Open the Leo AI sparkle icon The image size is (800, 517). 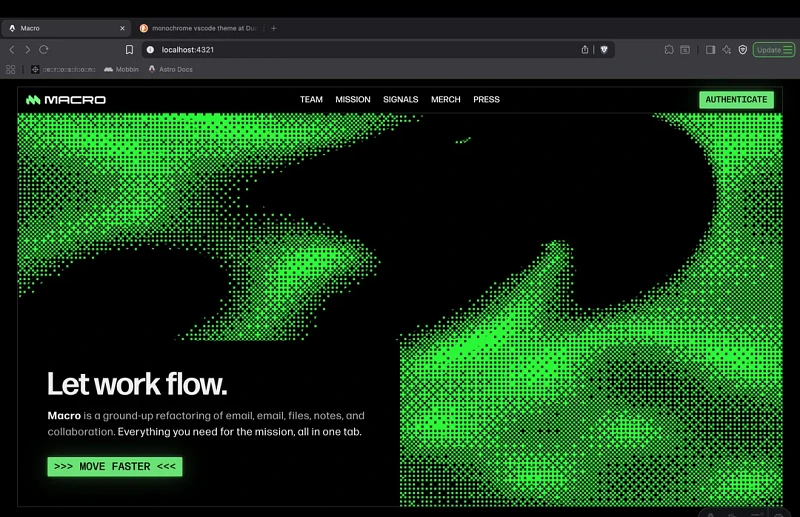click(x=726, y=49)
